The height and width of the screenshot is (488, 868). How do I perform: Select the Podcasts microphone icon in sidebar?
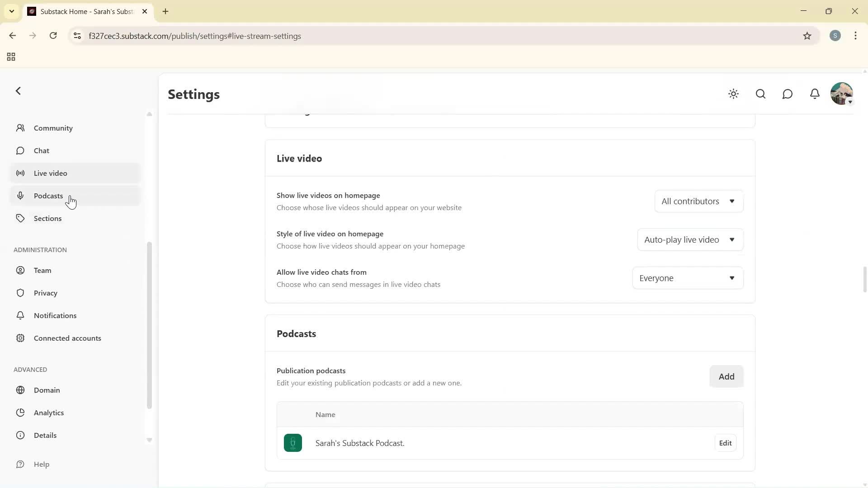[x=21, y=196]
